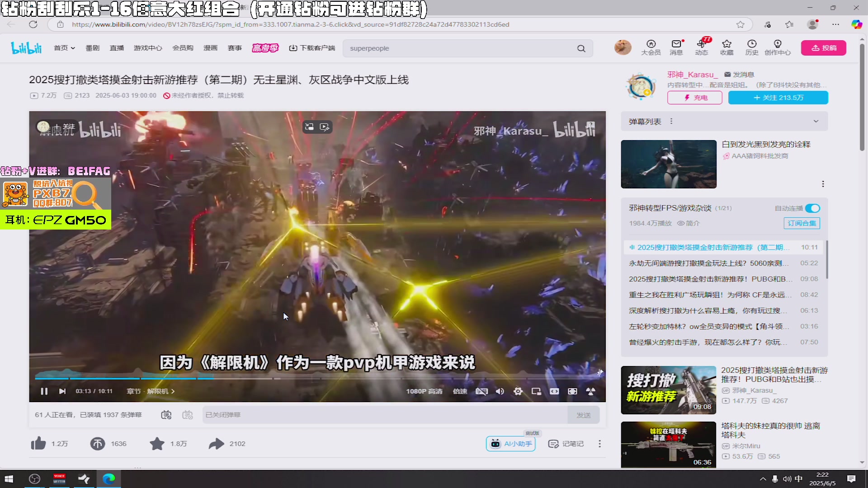Click the pink 投稿 upload button
The image size is (868, 488).
[x=824, y=48]
